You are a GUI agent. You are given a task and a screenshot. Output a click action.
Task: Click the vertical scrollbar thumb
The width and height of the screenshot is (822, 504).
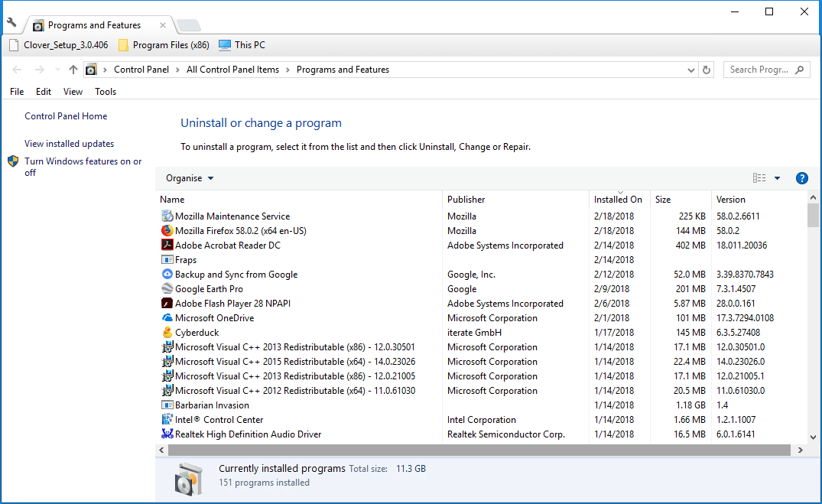(813, 215)
